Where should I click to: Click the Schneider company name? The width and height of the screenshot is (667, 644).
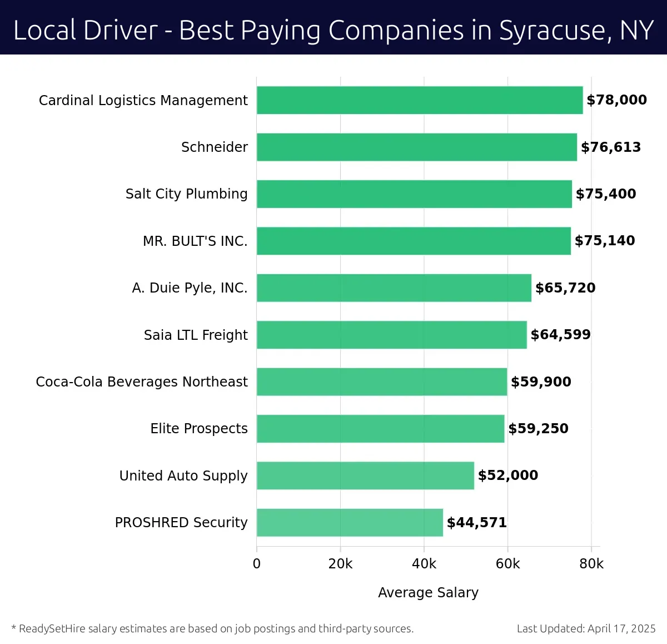tap(215, 147)
